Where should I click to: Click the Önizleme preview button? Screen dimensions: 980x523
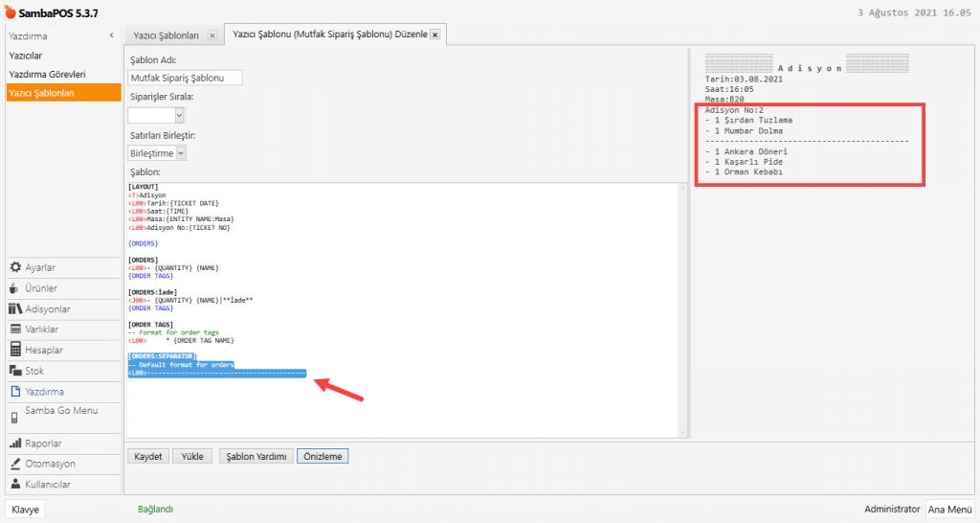[323, 457]
